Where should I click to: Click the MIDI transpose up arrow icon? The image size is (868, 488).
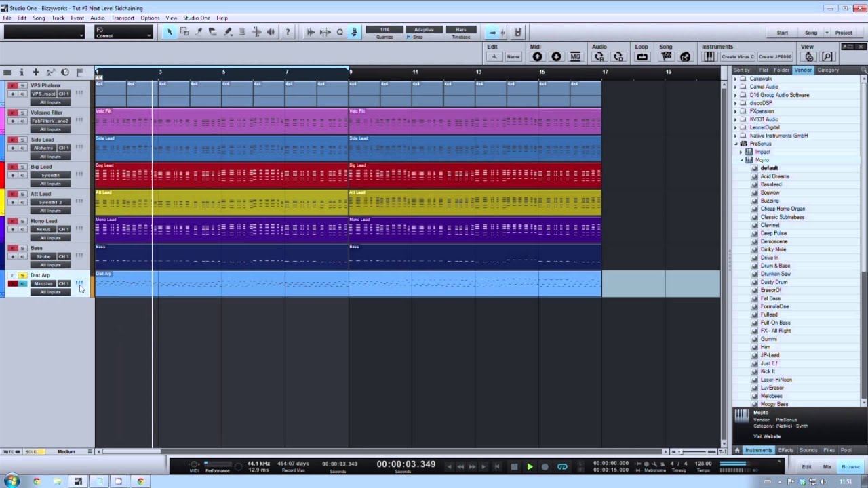537,57
